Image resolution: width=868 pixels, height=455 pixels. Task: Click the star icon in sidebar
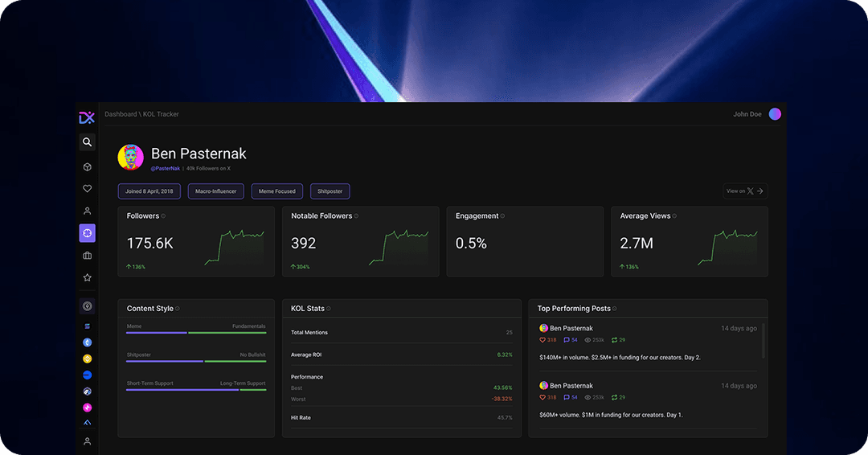tap(87, 277)
